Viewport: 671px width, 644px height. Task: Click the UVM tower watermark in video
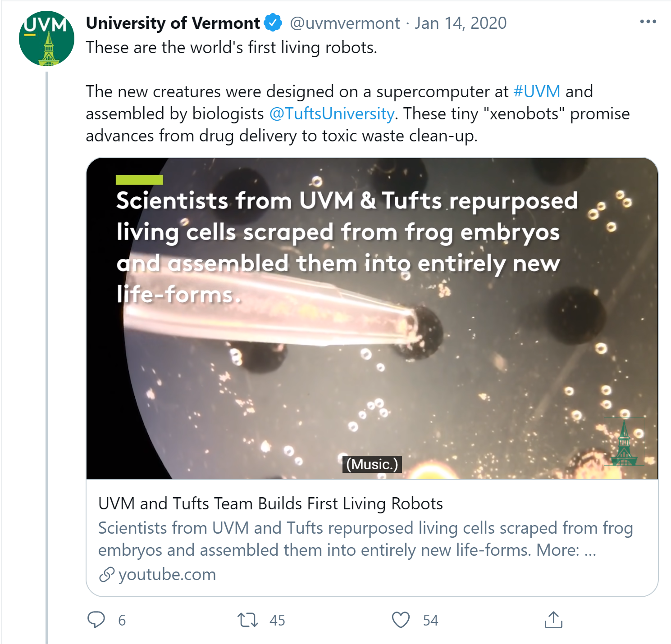click(x=624, y=442)
